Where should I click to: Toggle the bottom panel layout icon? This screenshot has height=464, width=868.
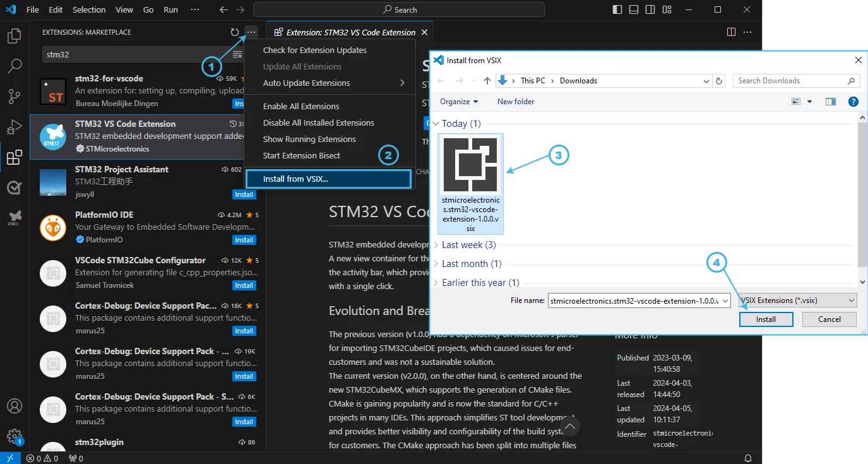(633, 10)
